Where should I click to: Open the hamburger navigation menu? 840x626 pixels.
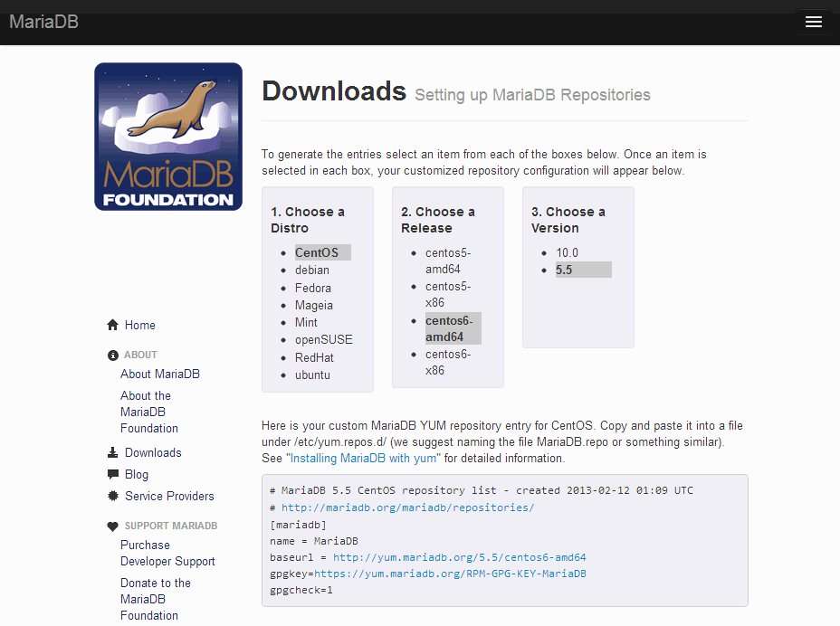tap(813, 22)
